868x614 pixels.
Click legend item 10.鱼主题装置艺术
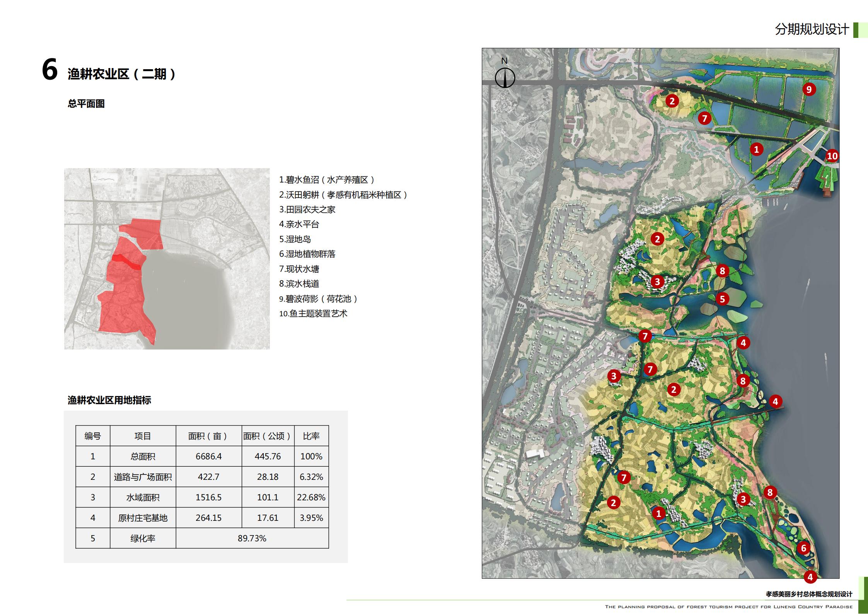click(x=313, y=314)
